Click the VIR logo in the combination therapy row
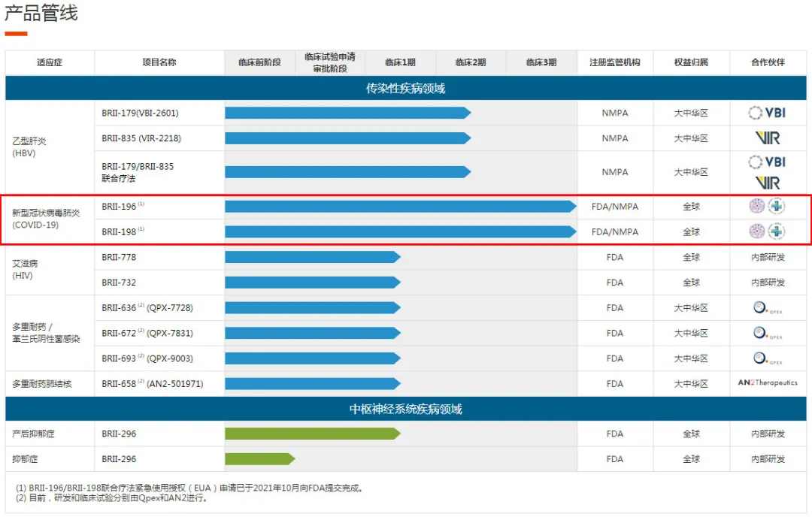 click(768, 180)
